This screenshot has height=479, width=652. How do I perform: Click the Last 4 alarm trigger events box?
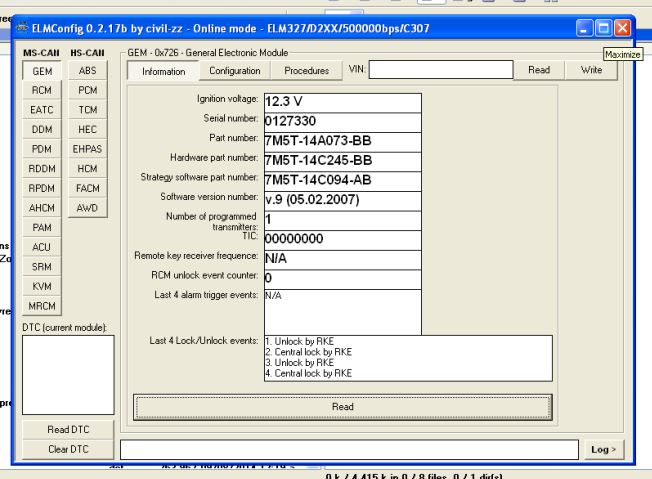click(x=343, y=312)
